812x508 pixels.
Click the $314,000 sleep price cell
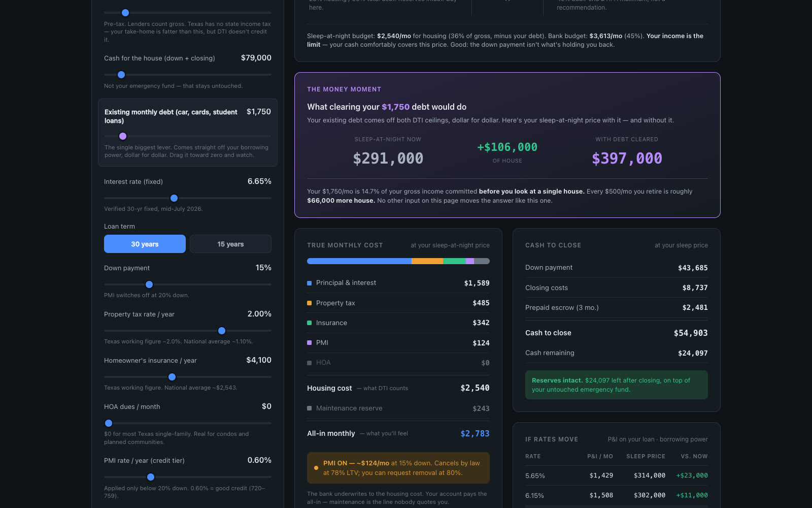(650, 475)
